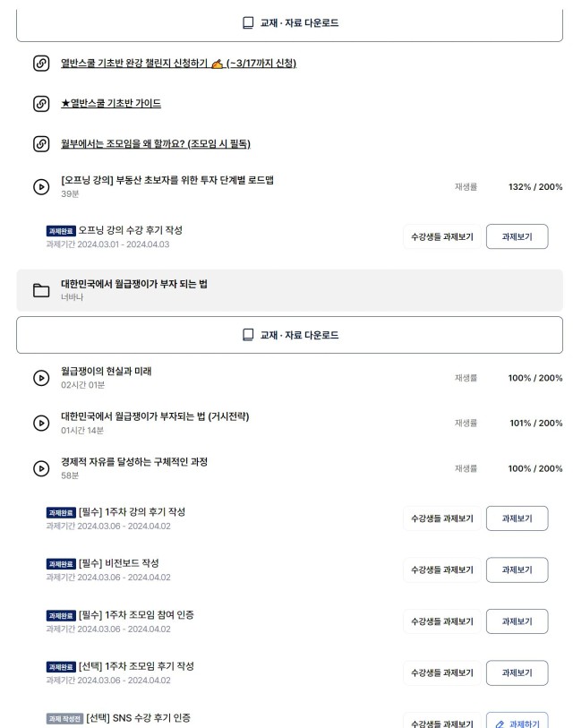
Task: Click link icon beside 열반스쿨 기초반 완강 챌린지
Action: [41, 64]
